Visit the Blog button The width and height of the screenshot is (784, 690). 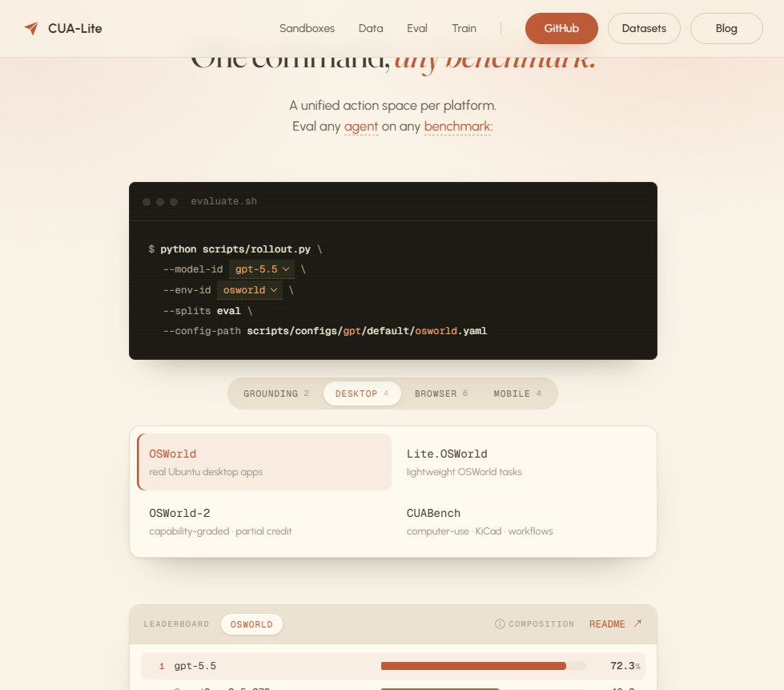pos(726,29)
